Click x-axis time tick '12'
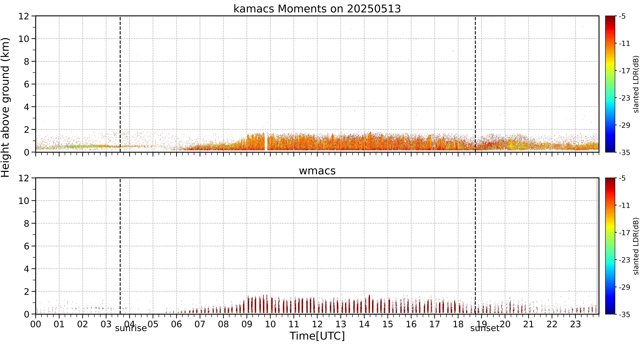 [317, 324]
